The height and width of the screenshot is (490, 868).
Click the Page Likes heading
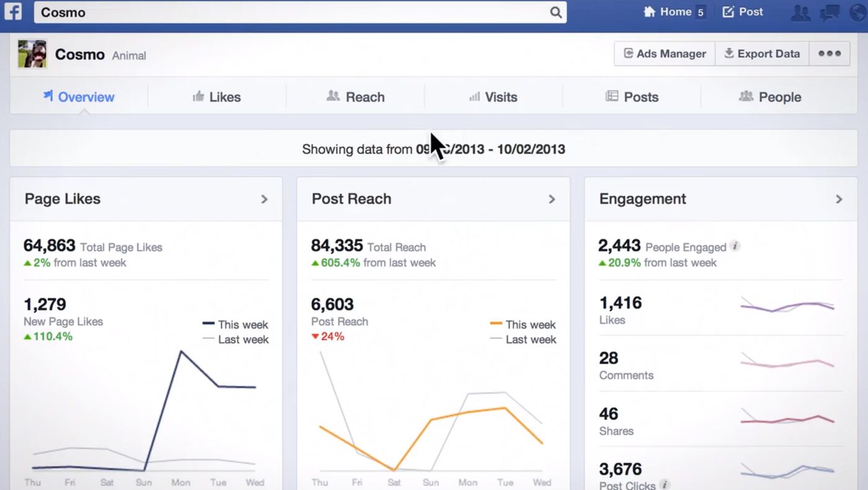[x=63, y=198]
